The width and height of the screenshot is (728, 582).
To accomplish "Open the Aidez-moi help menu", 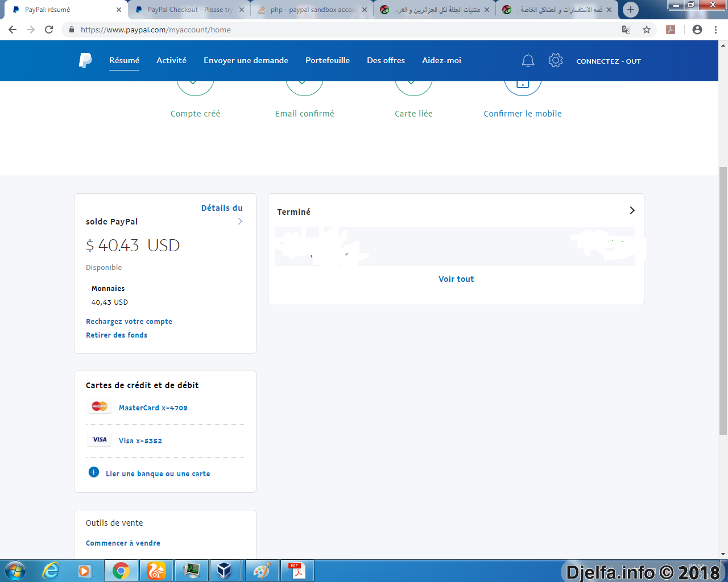I will (442, 60).
